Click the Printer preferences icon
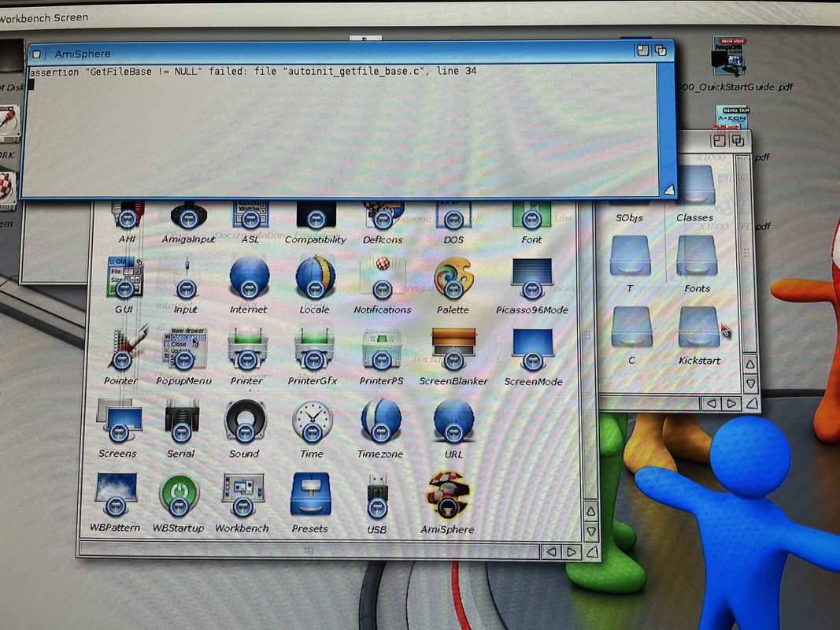 point(247,350)
